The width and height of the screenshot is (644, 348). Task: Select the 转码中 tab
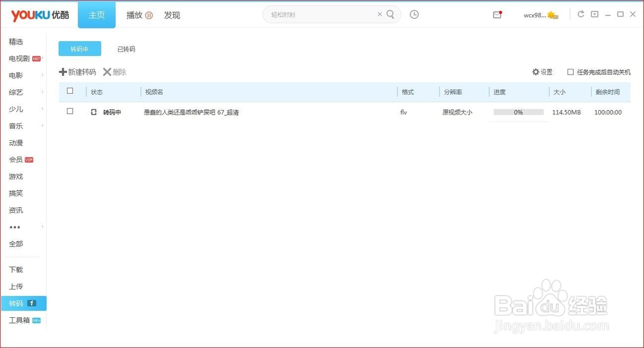tap(80, 49)
